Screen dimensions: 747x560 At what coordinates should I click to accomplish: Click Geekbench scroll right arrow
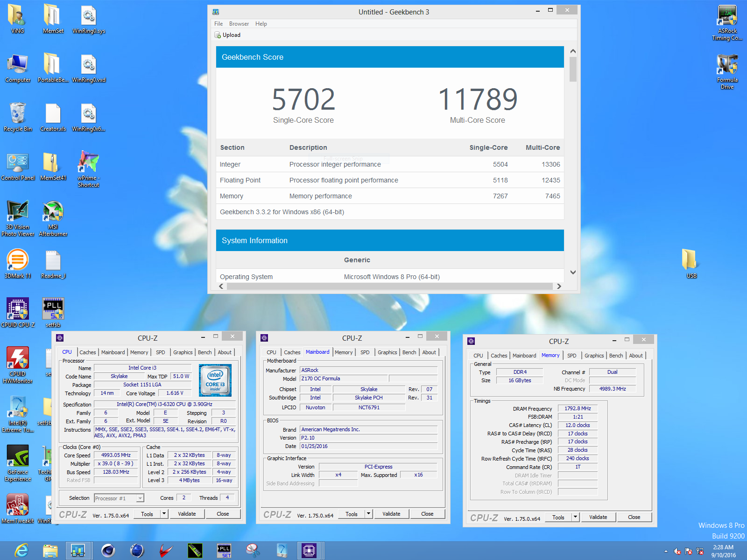pyautogui.click(x=559, y=286)
